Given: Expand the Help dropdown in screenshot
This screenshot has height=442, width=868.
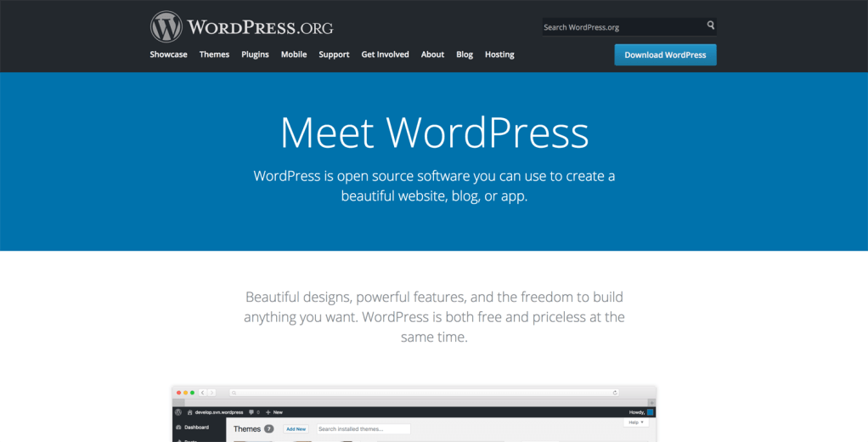Looking at the screenshot, I should point(635,422).
